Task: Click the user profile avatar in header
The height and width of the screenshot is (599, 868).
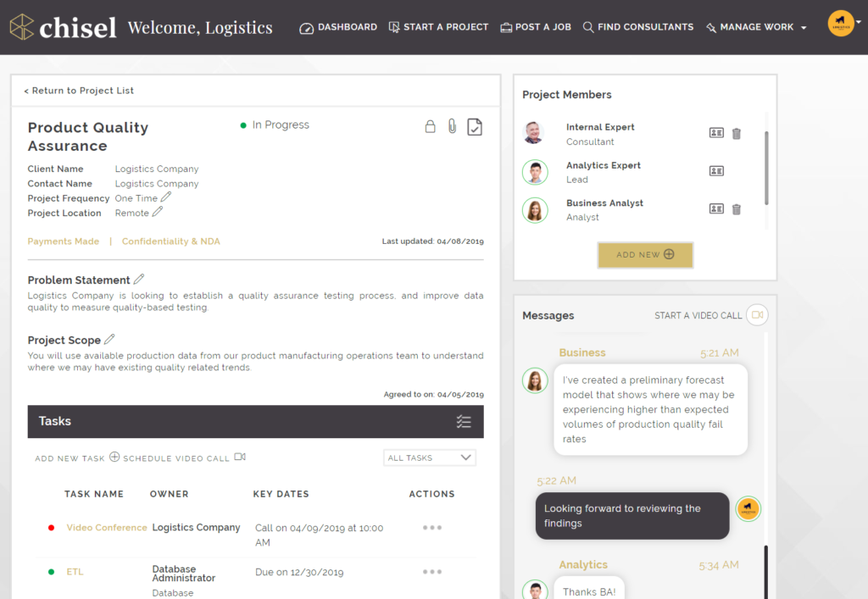Action: click(841, 24)
